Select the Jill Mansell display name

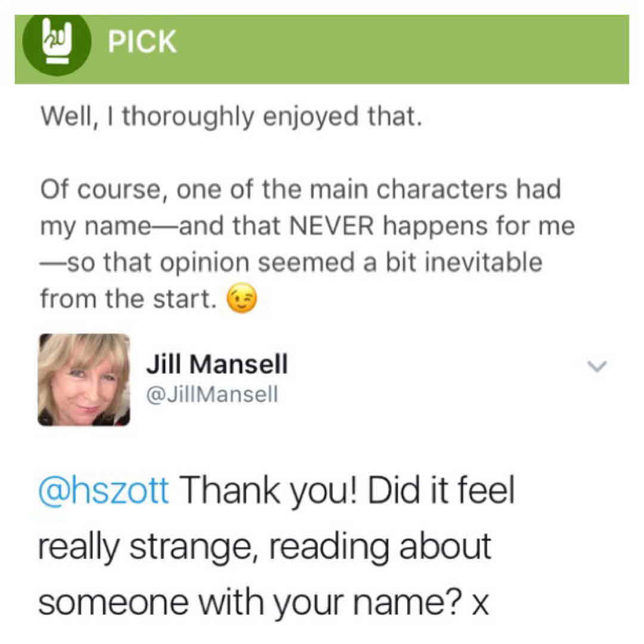[217, 364]
